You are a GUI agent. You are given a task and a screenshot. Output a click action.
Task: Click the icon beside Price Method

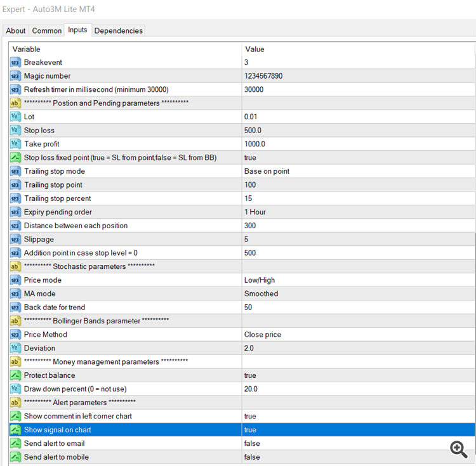pyautogui.click(x=15, y=335)
